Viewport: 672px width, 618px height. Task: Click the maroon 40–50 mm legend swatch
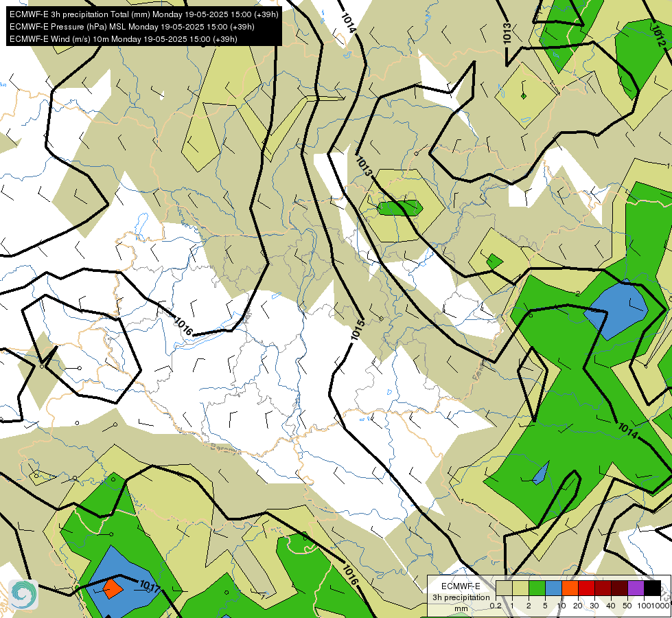click(619, 588)
